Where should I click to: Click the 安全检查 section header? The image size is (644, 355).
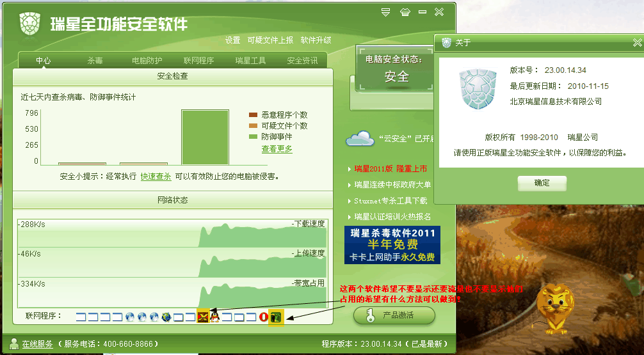pyautogui.click(x=172, y=76)
